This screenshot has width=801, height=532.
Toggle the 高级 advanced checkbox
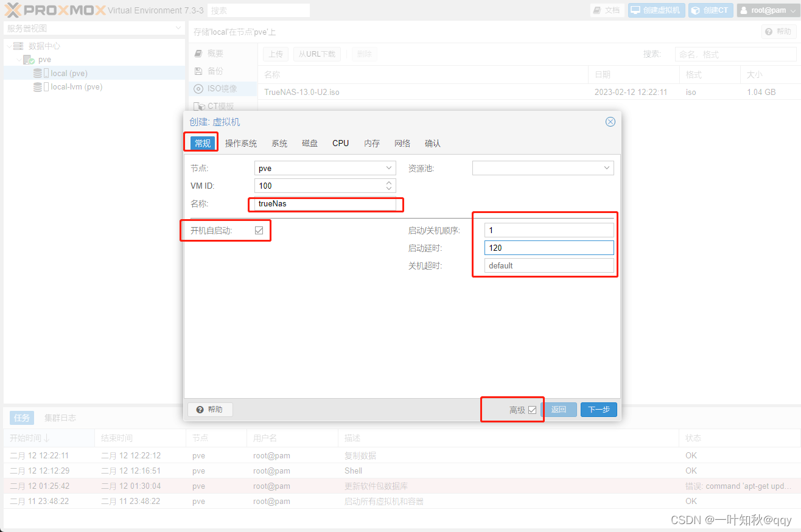pos(532,410)
